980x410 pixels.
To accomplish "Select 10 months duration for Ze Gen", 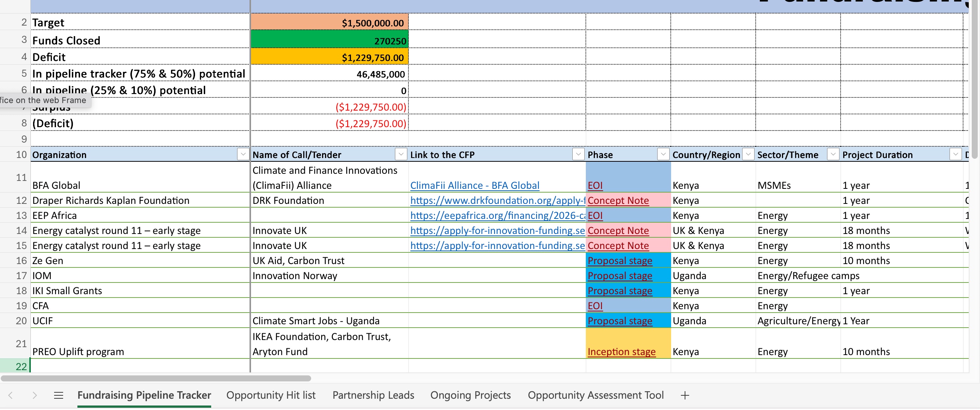I will (x=901, y=261).
